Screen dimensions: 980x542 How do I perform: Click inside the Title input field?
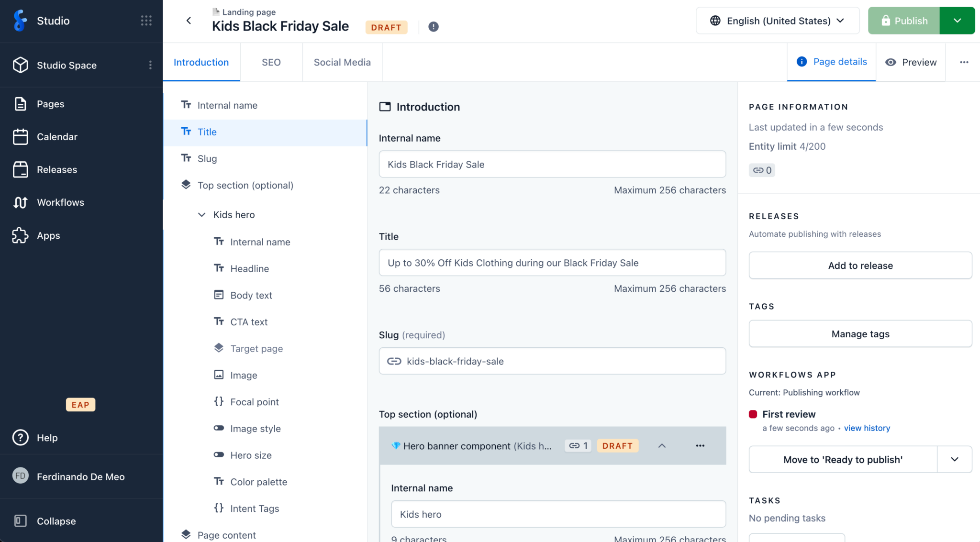pos(552,263)
